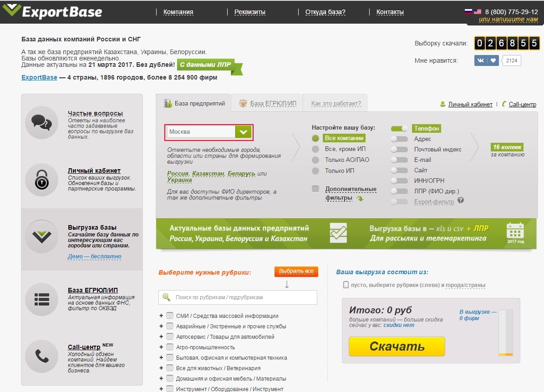Click the discount progress bar in Итого panel
The height and width of the screenshot is (392, 544).
pos(505,332)
